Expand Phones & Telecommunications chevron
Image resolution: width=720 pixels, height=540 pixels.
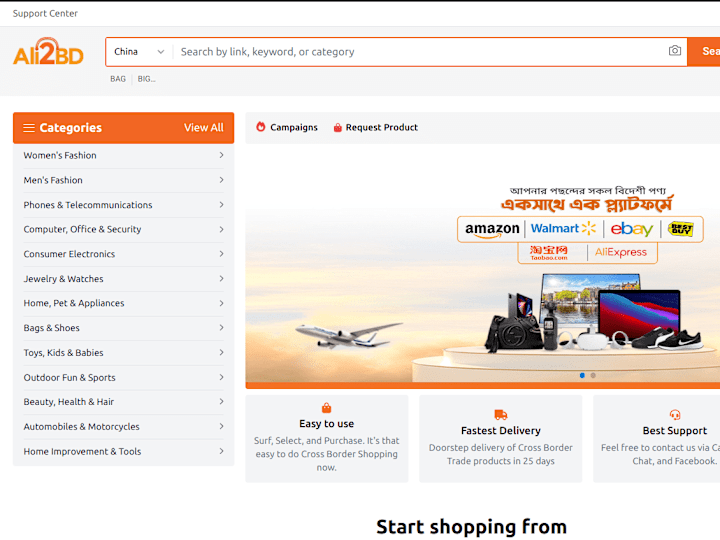pyautogui.click(x=221, y=205)
